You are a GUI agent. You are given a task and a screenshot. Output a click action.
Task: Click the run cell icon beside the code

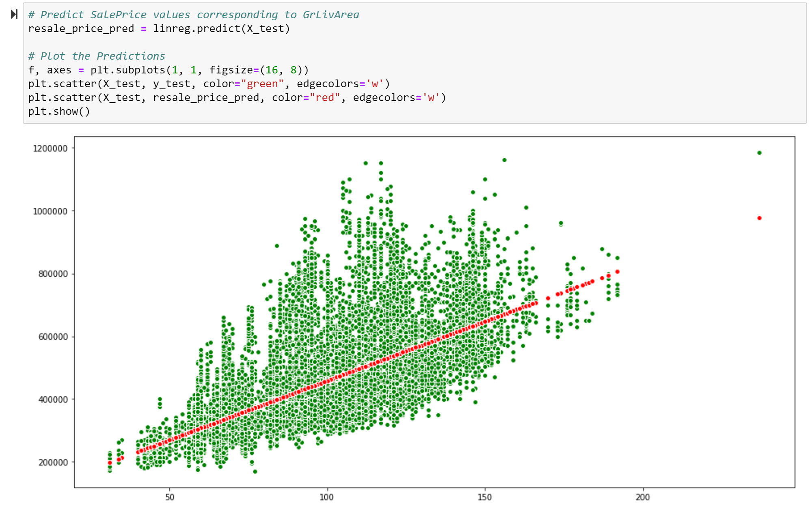tap(14, 15)
